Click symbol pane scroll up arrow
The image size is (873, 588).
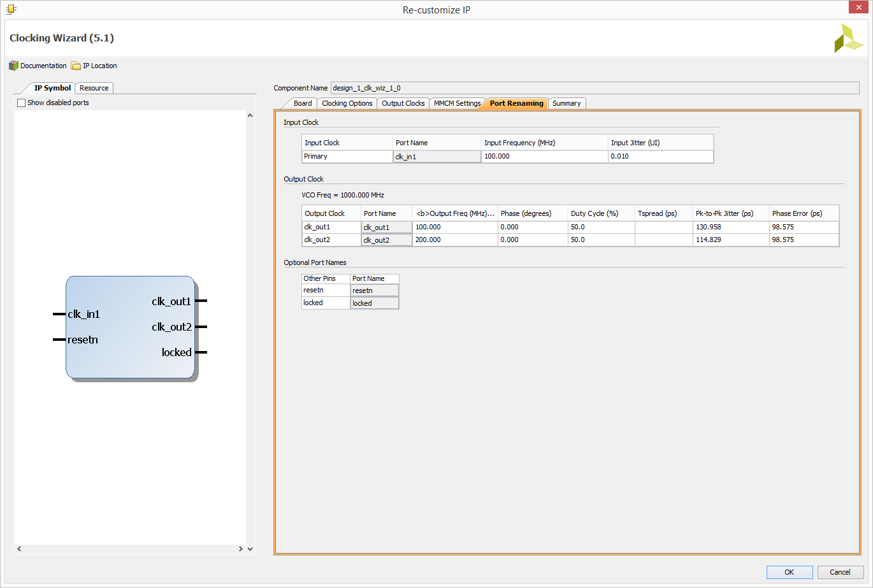tap(250, 116)
